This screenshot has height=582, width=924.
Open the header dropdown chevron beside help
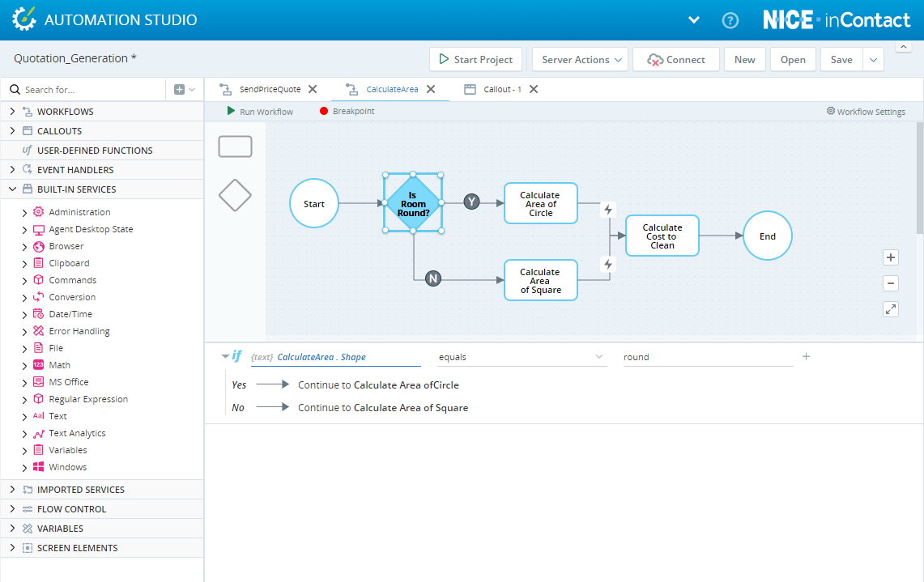[x=694, y=20]
